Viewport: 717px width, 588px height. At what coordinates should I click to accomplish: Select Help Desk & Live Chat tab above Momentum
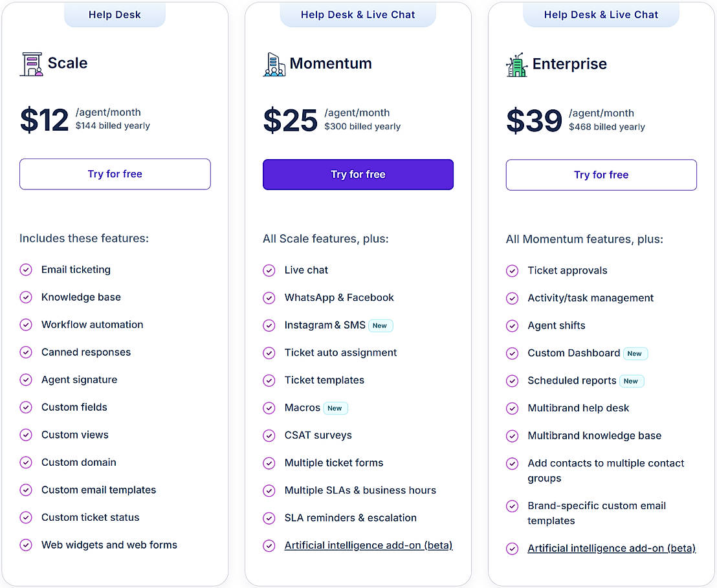pyautogui.click(x=358, y=15)
